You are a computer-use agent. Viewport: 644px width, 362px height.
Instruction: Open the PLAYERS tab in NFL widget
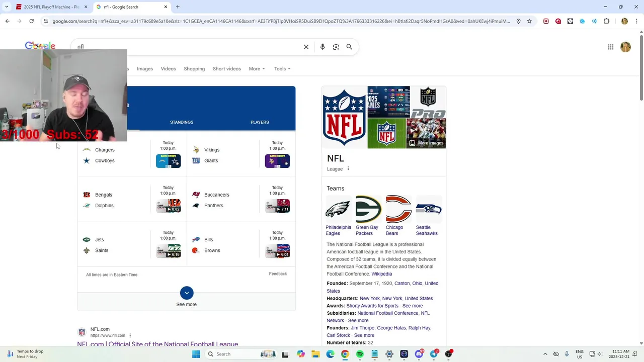click(x=260, y=122)
